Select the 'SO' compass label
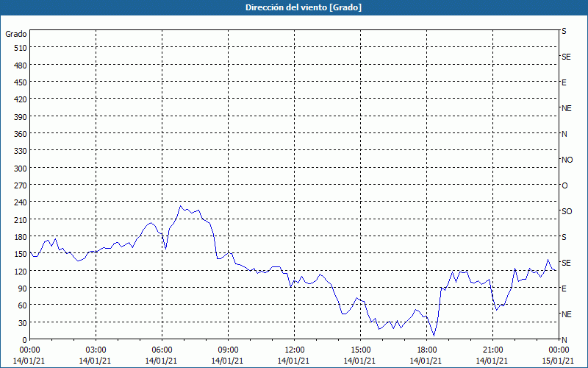Image resolution: width=588 pixels, height=368 pixels. pos(567,211)
